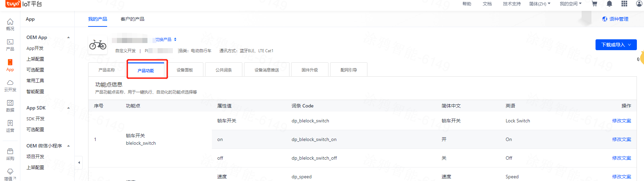
Task: Select the App sidebar icon
Action: tap(10, 65)
